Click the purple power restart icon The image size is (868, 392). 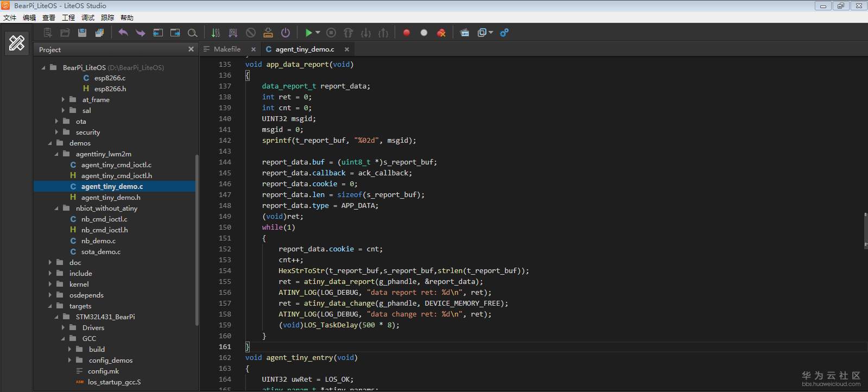point(286,33)
